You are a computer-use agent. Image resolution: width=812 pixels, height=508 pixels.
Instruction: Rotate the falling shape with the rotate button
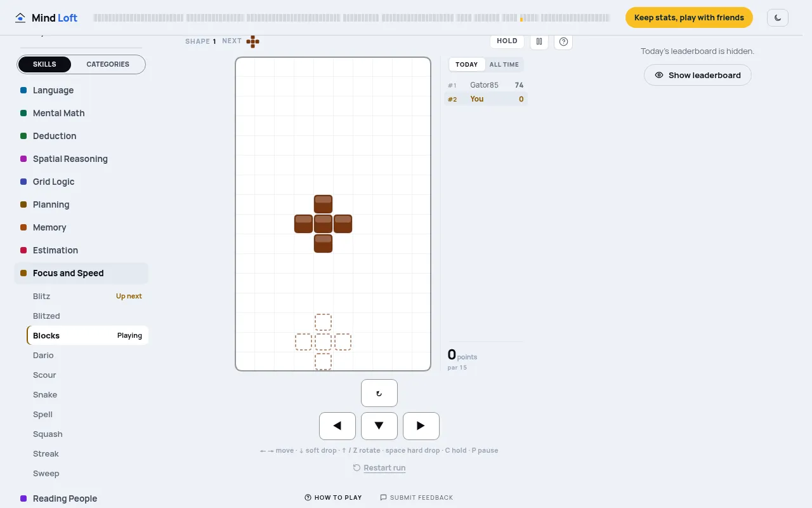pos(379,393)
